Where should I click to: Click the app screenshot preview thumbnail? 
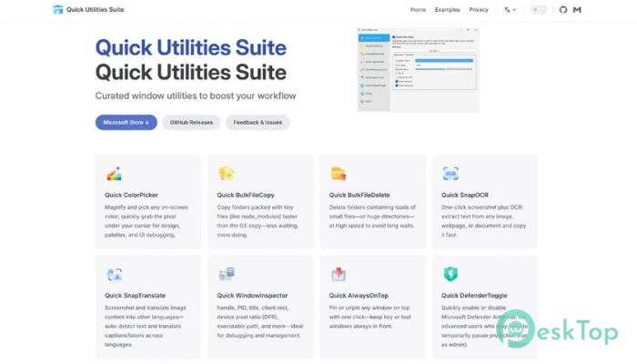tap(418, 70)
